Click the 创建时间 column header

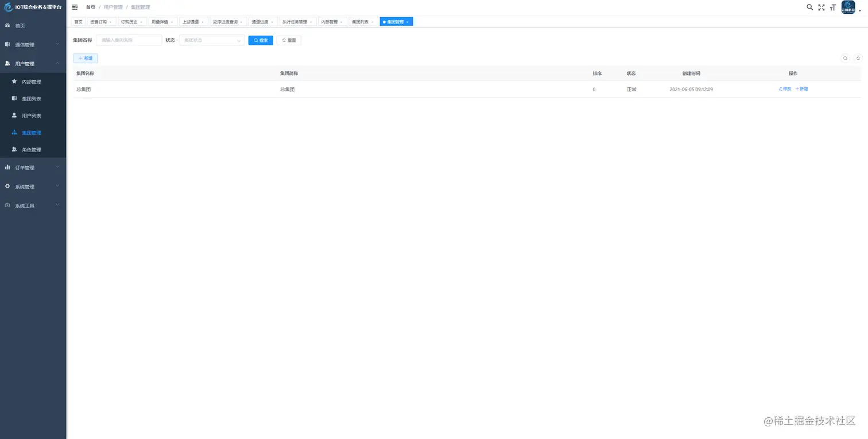[691, 73]
